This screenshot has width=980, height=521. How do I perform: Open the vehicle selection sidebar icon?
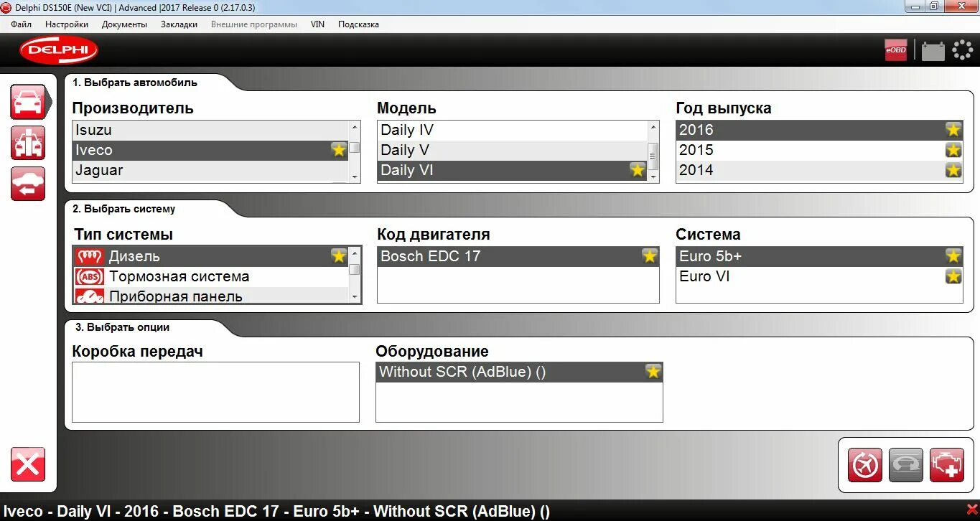(28, 102)
